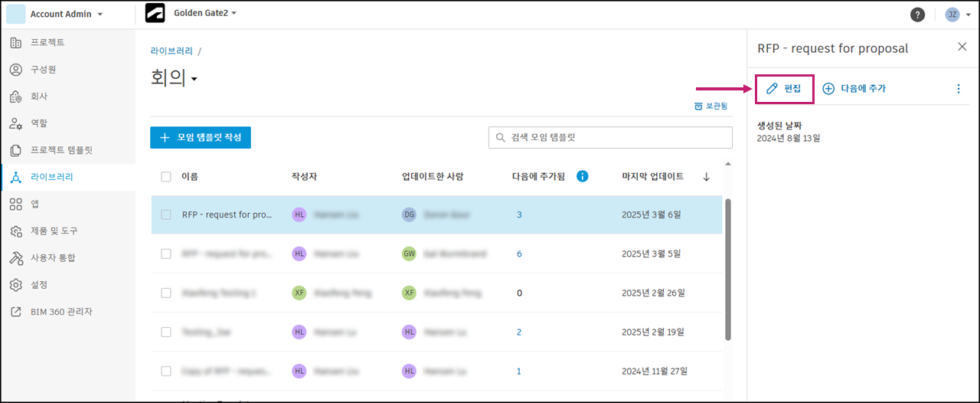Select the RFP - request for pro... row name
980x403 pixels.
coord(227,215)
